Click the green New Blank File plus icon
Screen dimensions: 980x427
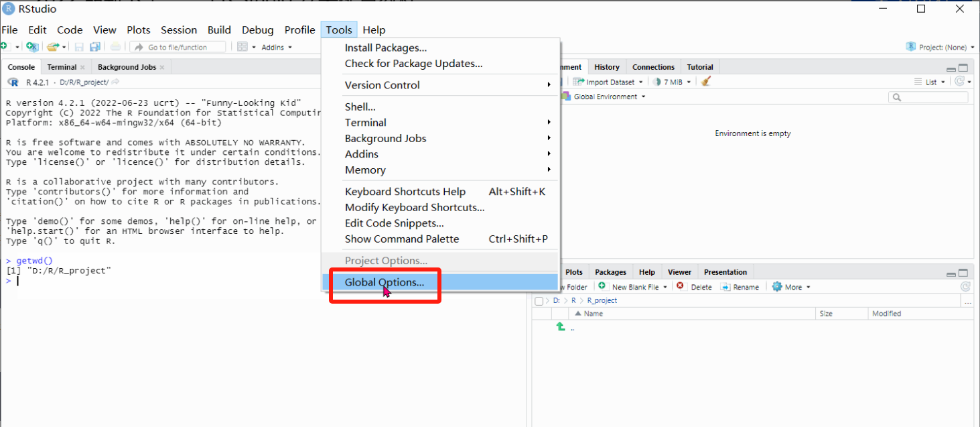pos(602,286)
